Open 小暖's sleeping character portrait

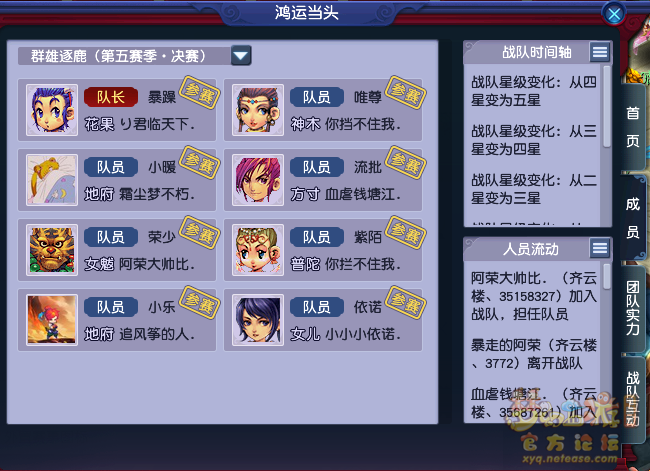(x=52, y=180)
